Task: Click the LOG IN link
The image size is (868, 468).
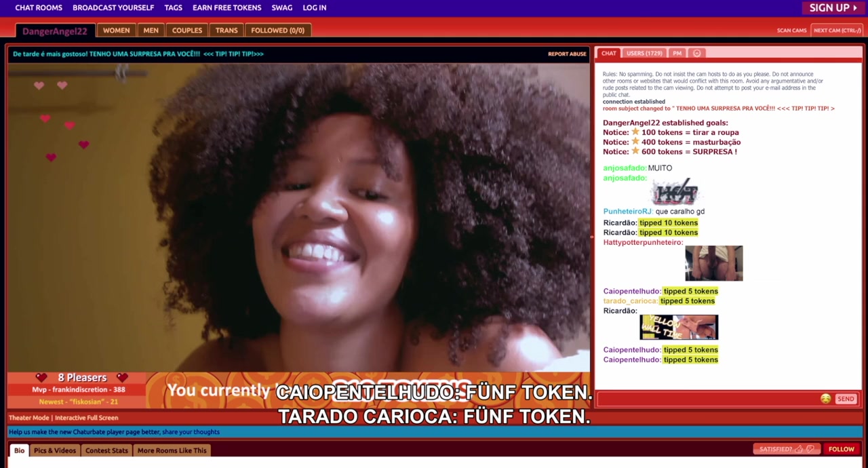Action: coord(314,7)
